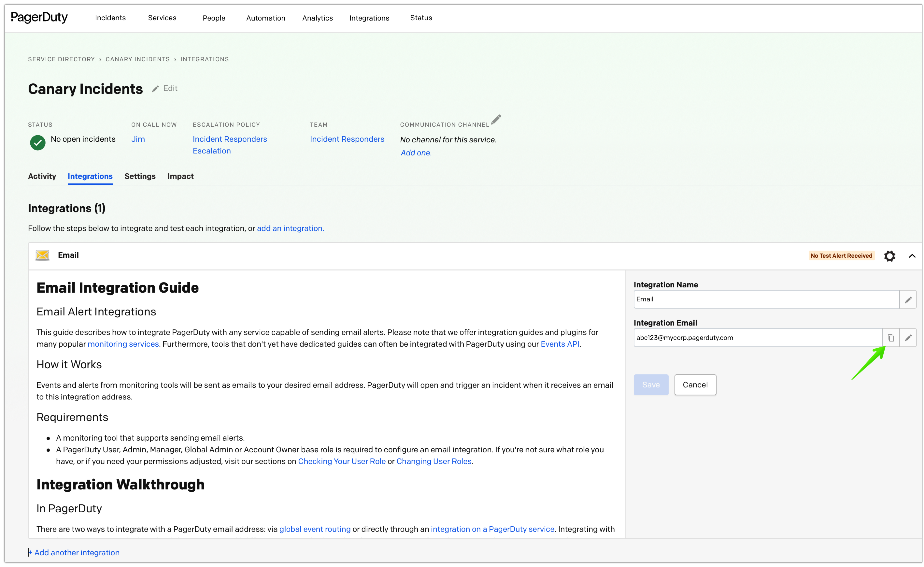Screen dimensions: 924x567
Task: Focus the Integration Email field
Action: click(758, 338)
